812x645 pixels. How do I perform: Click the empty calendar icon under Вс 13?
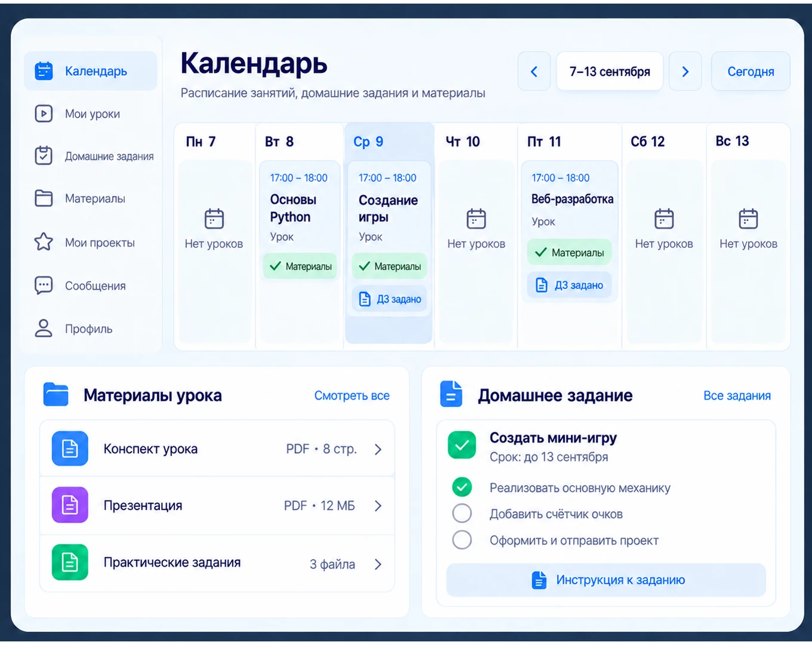click(748, 219)
